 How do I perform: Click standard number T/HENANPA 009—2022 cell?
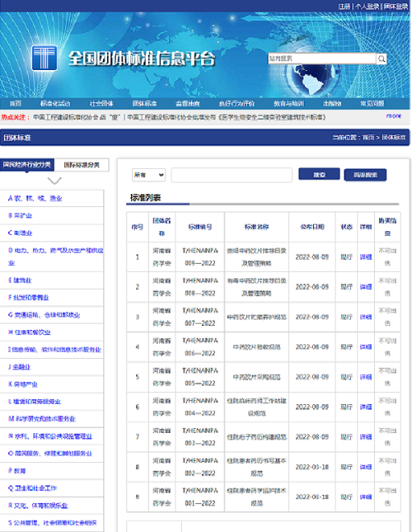pos(200,257)
